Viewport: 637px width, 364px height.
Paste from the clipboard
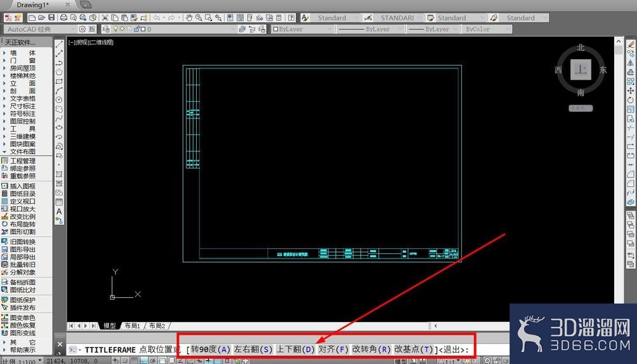(x=124, y=18)
